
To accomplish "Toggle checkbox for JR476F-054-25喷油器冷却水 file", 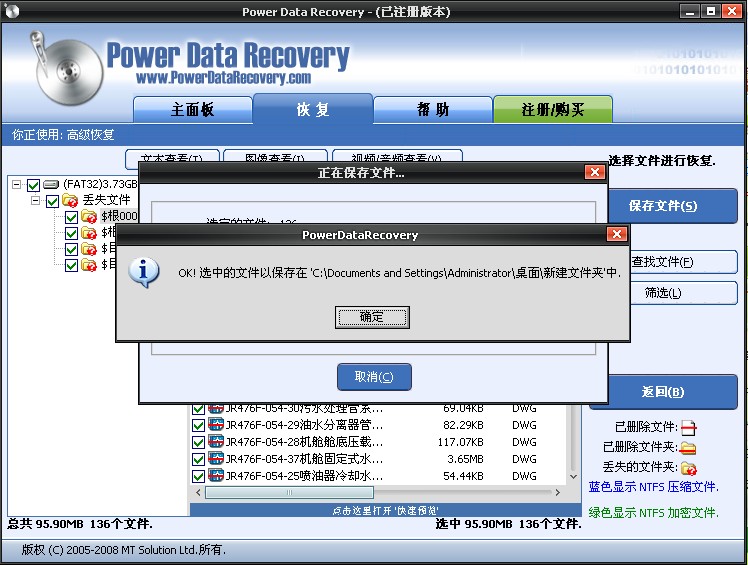I will pos(198,476).
